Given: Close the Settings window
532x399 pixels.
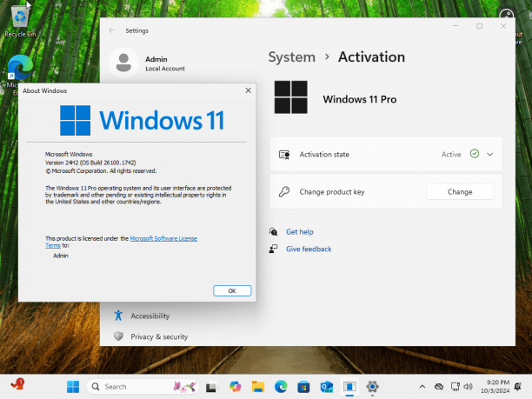Looking at the screenshot, I should click(x=503, y=26).
